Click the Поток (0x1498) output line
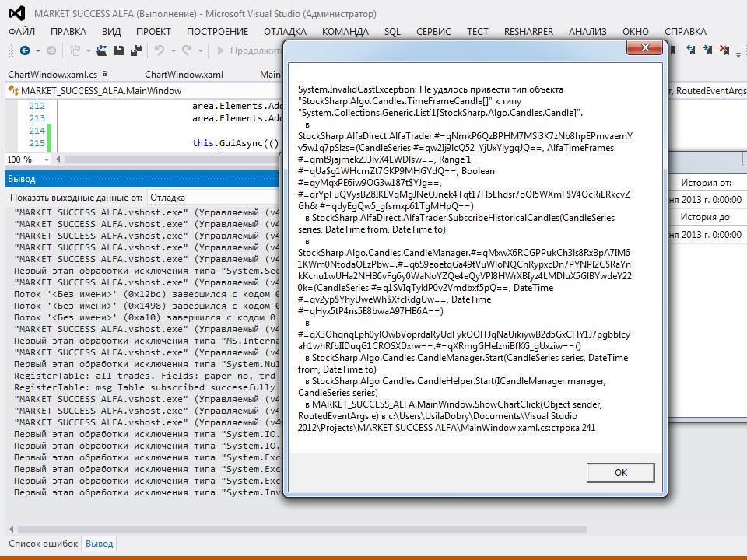747x560 pixels. coord(146,306)
